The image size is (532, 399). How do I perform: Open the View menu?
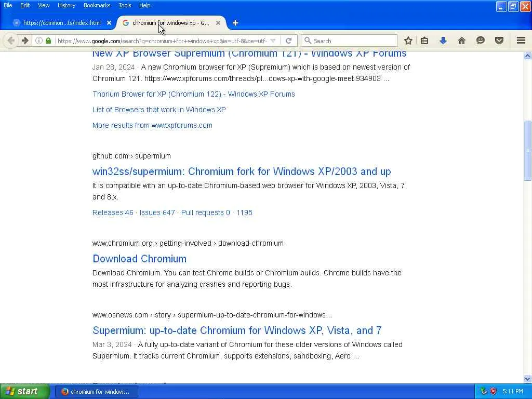(x=44, y=5)
